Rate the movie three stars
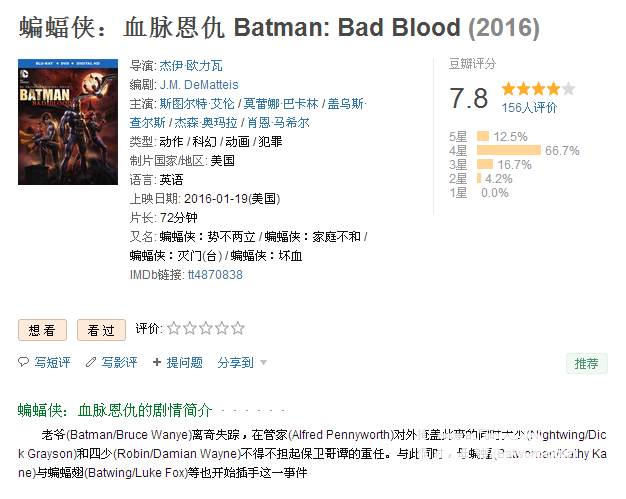This screenshot has height=499, width=626. (x=206, y=328)
